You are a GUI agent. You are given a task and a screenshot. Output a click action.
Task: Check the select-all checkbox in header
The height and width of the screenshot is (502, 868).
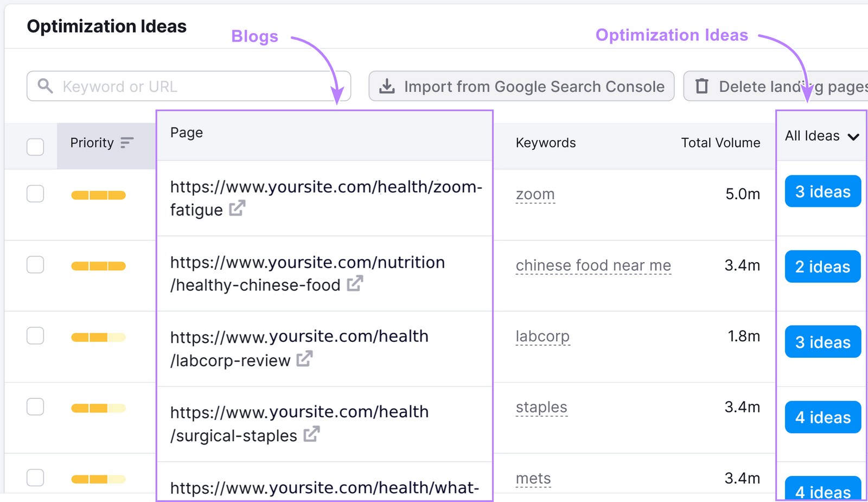[35, 147]
